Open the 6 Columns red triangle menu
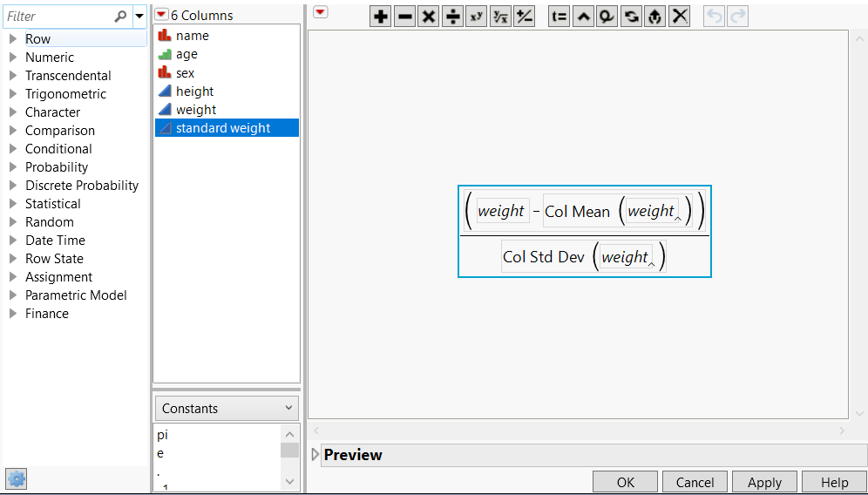868x495 pixels. [x=161, y=15]
